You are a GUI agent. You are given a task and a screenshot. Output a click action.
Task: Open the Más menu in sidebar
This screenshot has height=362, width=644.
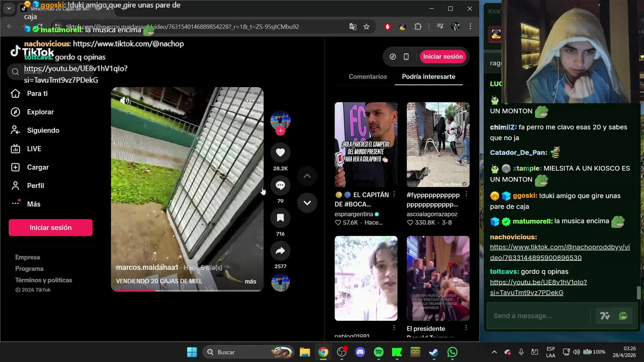pyautogui.click(x=34, y=204)
